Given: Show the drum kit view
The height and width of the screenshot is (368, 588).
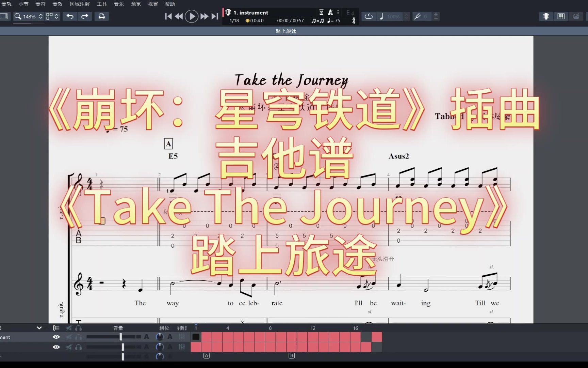Looking at the screenshot, I should point(576,16).
